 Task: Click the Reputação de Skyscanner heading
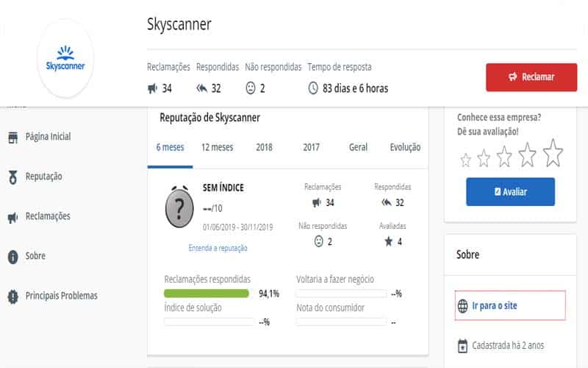pos(210,118)
